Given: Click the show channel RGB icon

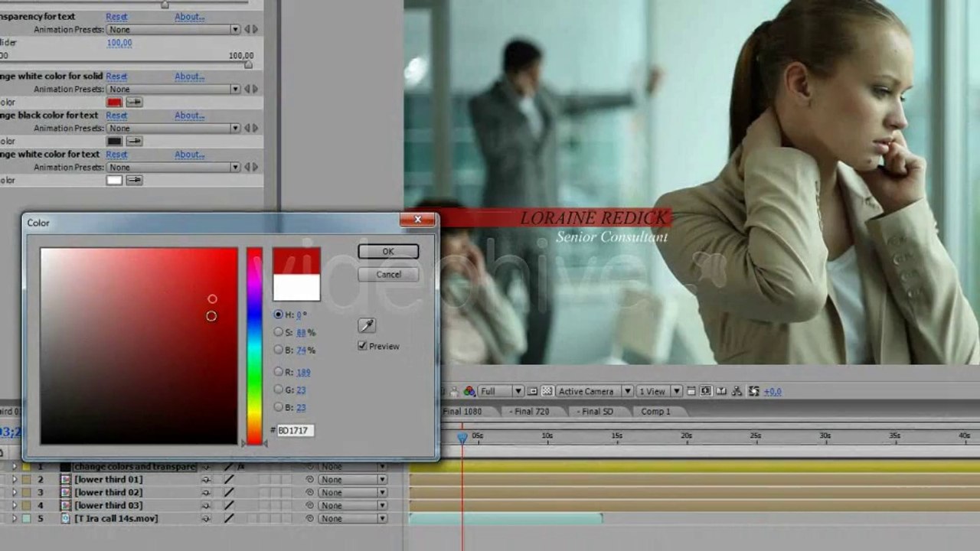Looking at the screenshot, I should (469, 391).
